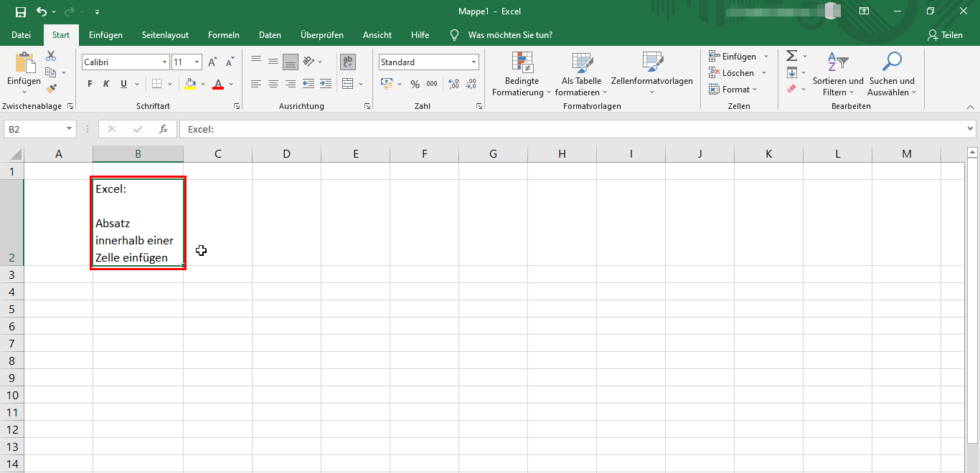This screenshot has height=473, width=980.
Task: Expand the Name Box B2 dropdown
Action: pos(70,129)
